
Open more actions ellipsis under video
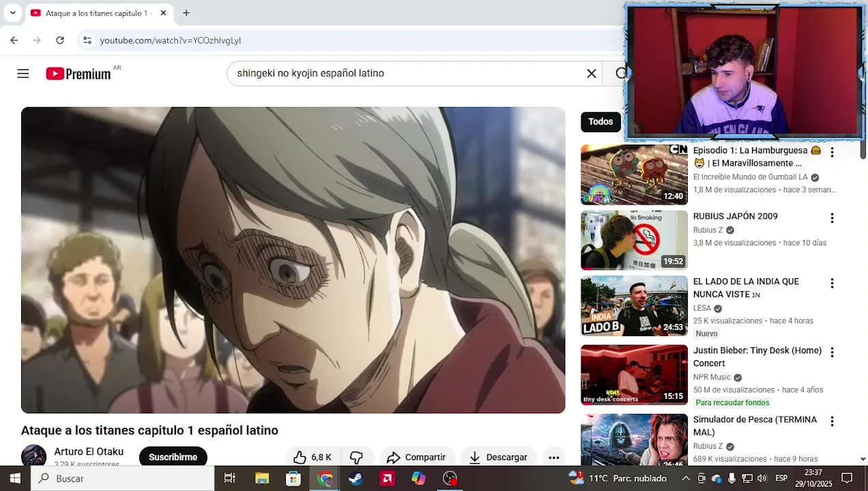tap(554, 457)
